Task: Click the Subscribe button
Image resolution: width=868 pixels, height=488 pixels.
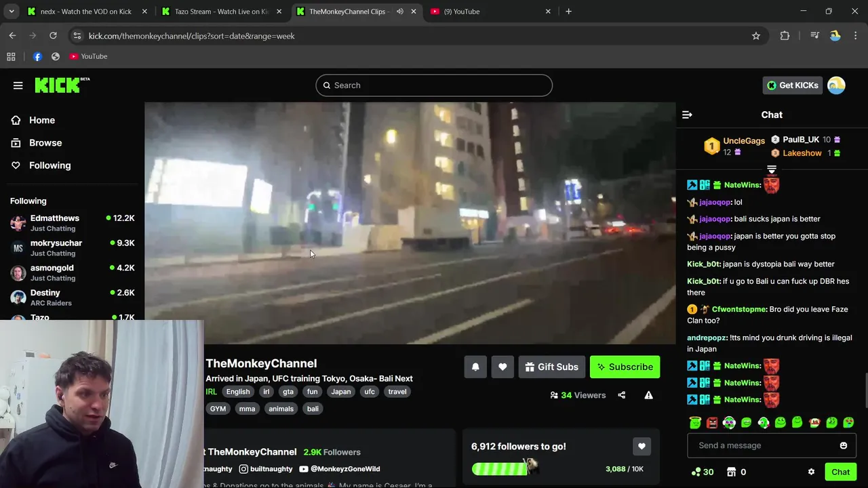Action: (x=625, y=367)
